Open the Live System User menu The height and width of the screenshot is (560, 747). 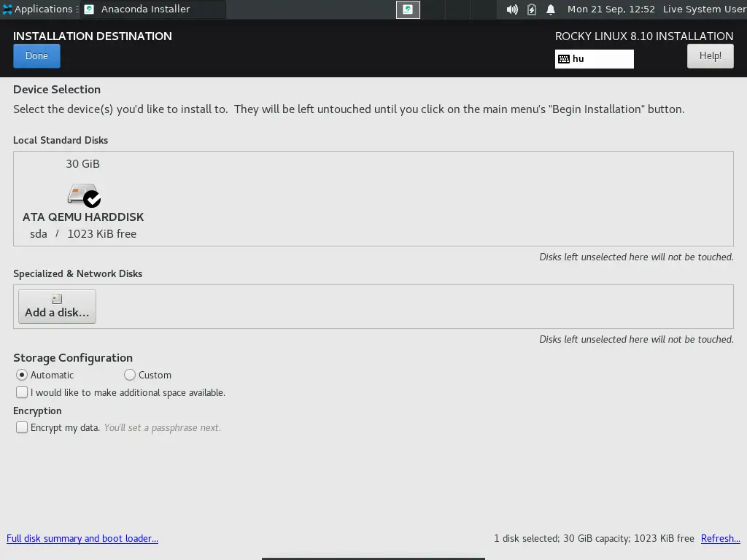(x=705, y=9)
